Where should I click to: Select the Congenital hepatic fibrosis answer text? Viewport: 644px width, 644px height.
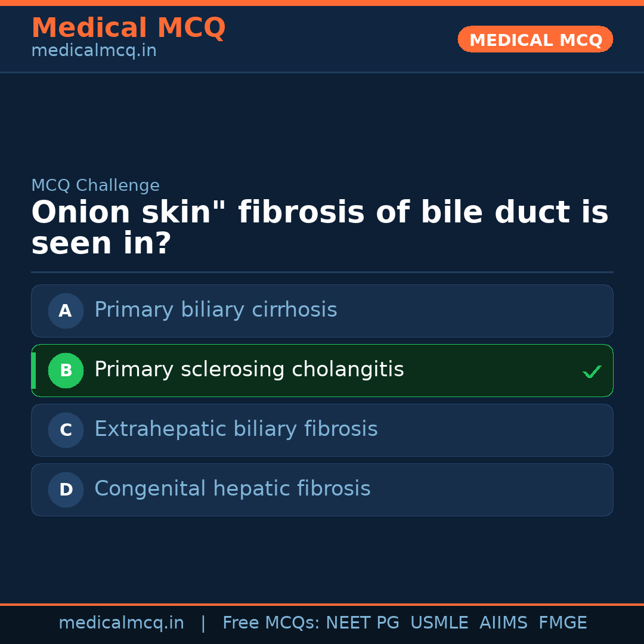[x=233, y=489]
